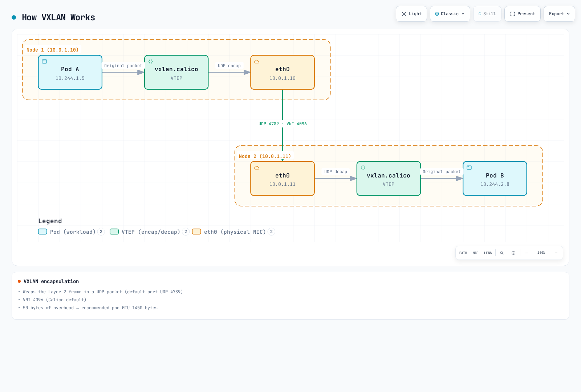Enter Present fullscreen mode
This screenshot has width=581, height=392.
pyautogui.click(x=523, y=14)
